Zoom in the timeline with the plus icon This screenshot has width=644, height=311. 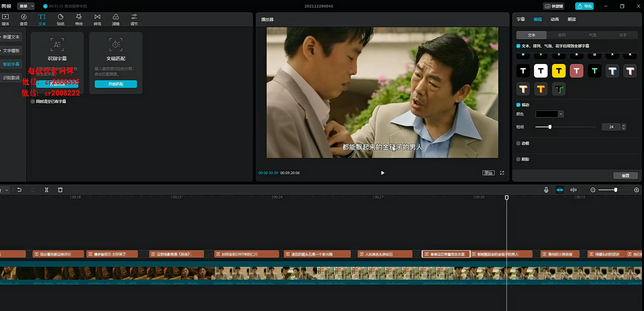[637, 190]
